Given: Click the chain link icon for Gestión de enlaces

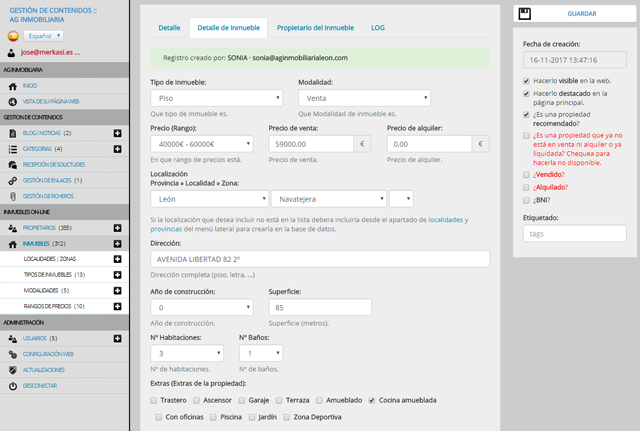Looking at the screenshot, I should [13, 180].
